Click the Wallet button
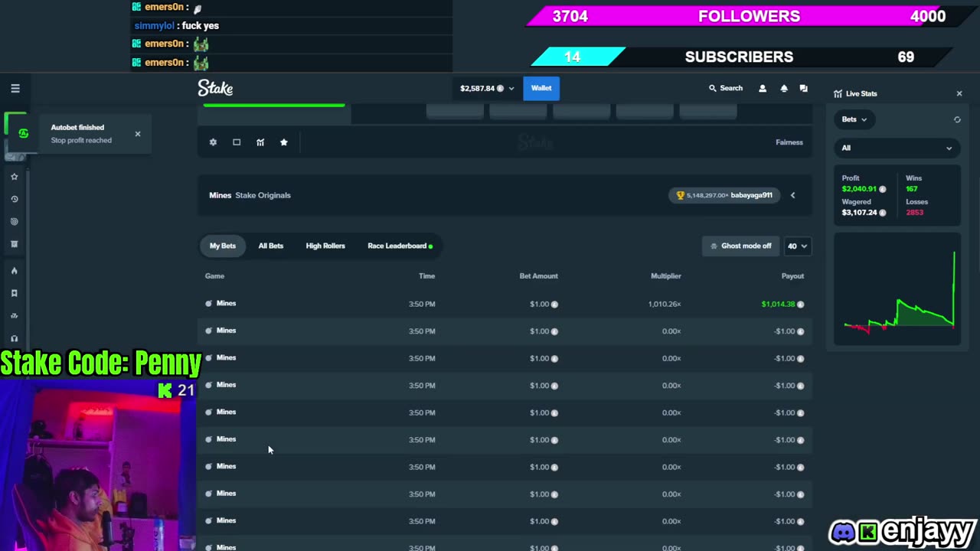 pos(541,88)
